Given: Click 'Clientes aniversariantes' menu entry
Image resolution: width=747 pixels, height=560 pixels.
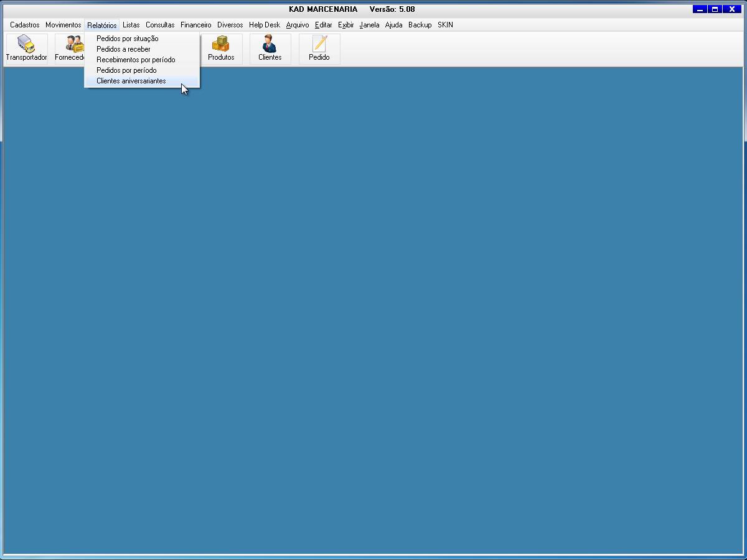Looking at the screenshot, I should tap(131, 81).
